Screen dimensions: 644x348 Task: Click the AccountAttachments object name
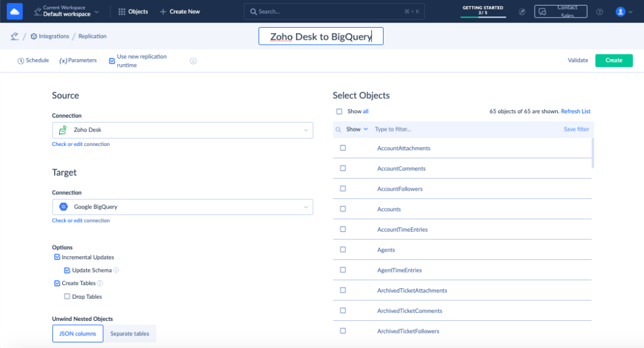click(404, 149)
